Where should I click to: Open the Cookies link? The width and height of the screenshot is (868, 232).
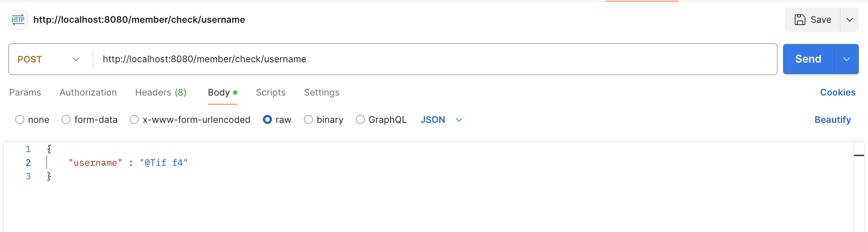(838, 92)
